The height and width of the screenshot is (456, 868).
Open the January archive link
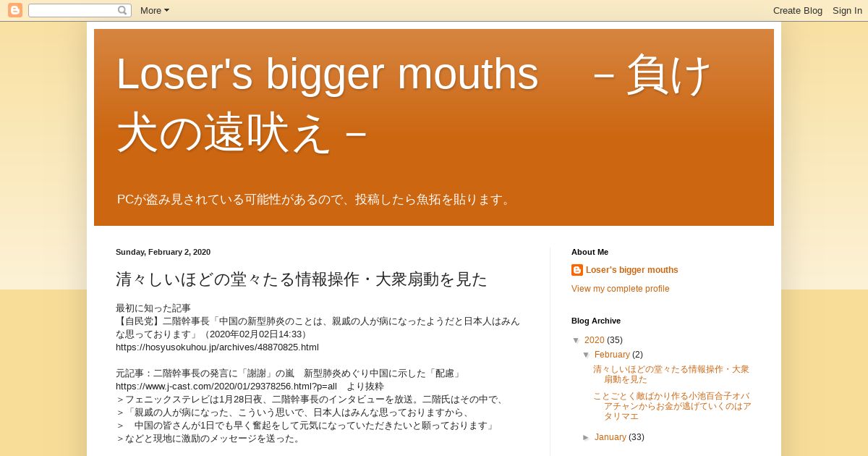click(x=610, y=437)
